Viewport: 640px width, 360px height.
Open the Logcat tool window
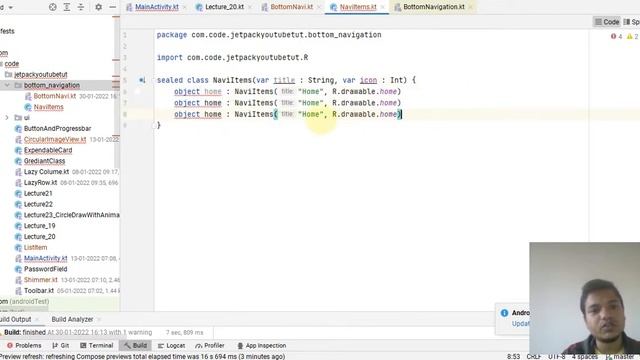pyautogui.click(x=171, y=346)
